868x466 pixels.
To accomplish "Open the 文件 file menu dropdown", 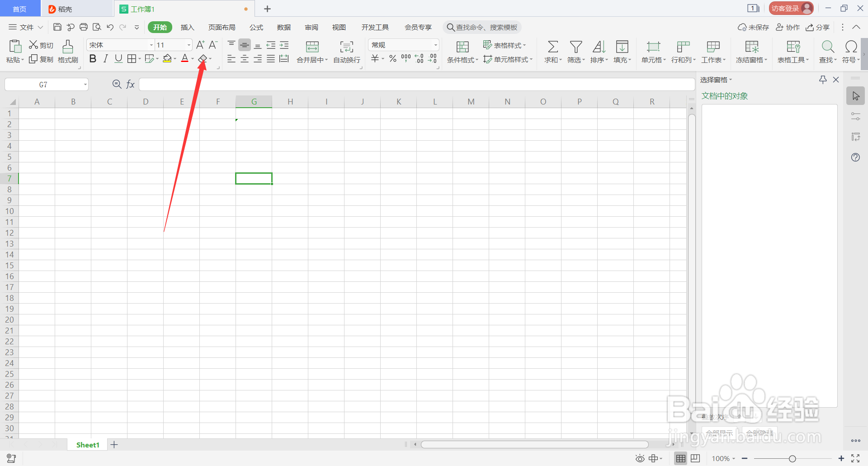I will [x=26, y=27].
